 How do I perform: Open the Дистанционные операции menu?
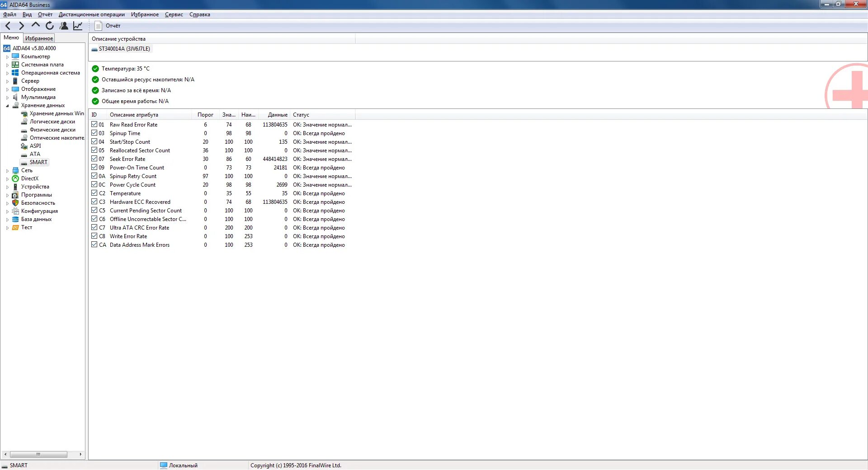pos(92,14)
